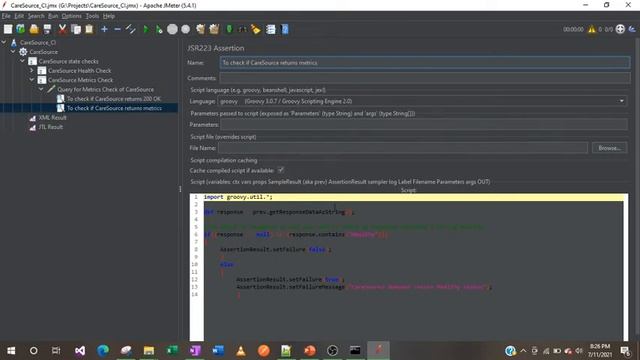The width and height of the screenshot is (640, 360).
Task: Select 'To check if CareSource returns metrics' node
Action: (x=114, y=108)
